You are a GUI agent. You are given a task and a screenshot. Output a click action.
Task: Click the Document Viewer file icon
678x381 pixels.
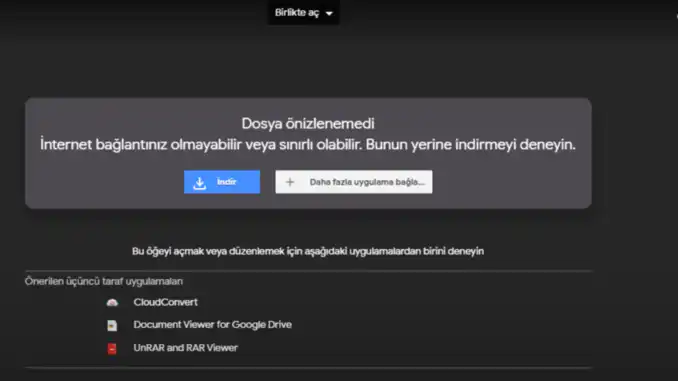coord(112,326)
